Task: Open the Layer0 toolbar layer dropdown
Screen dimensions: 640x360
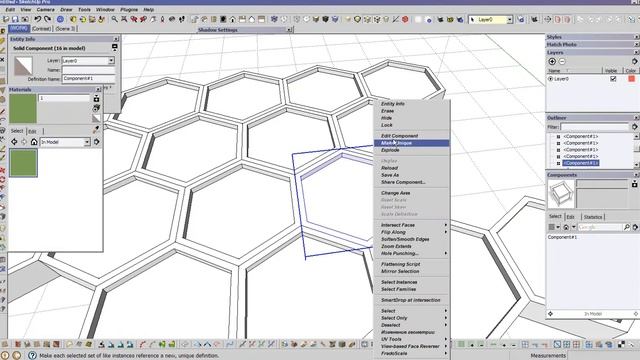Action: point(509,20)
